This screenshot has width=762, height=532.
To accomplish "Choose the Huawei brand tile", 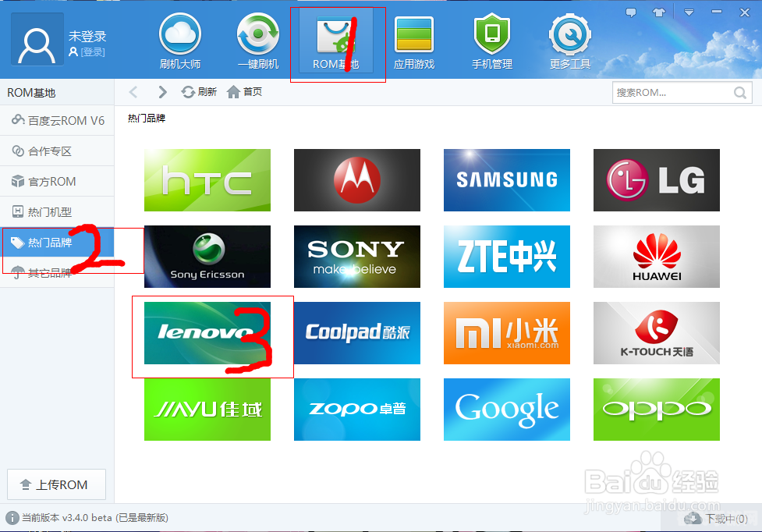I will point(656,257).
